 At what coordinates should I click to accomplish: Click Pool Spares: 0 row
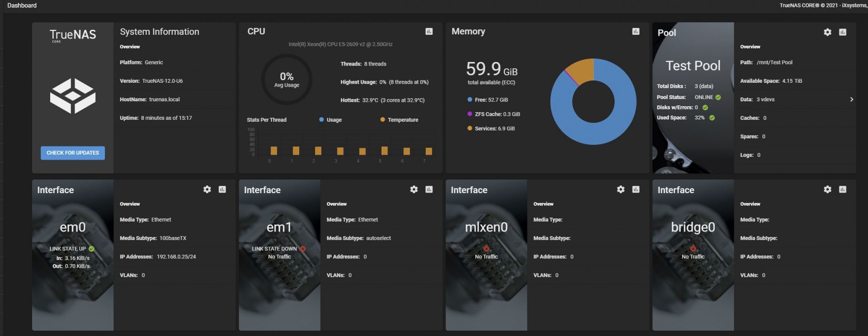click(795, 137)
